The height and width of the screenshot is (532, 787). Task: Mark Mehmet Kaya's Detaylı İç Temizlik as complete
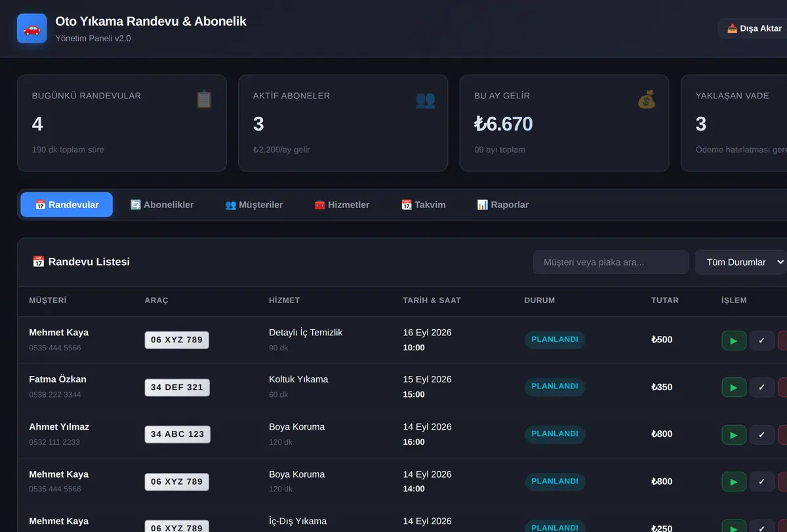pos(762,340)
